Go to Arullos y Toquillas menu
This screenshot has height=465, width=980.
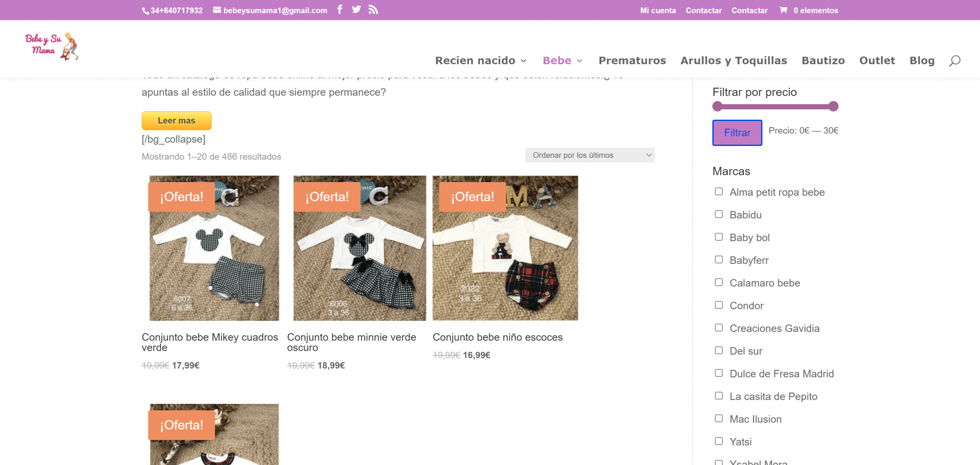coord(733,61)
